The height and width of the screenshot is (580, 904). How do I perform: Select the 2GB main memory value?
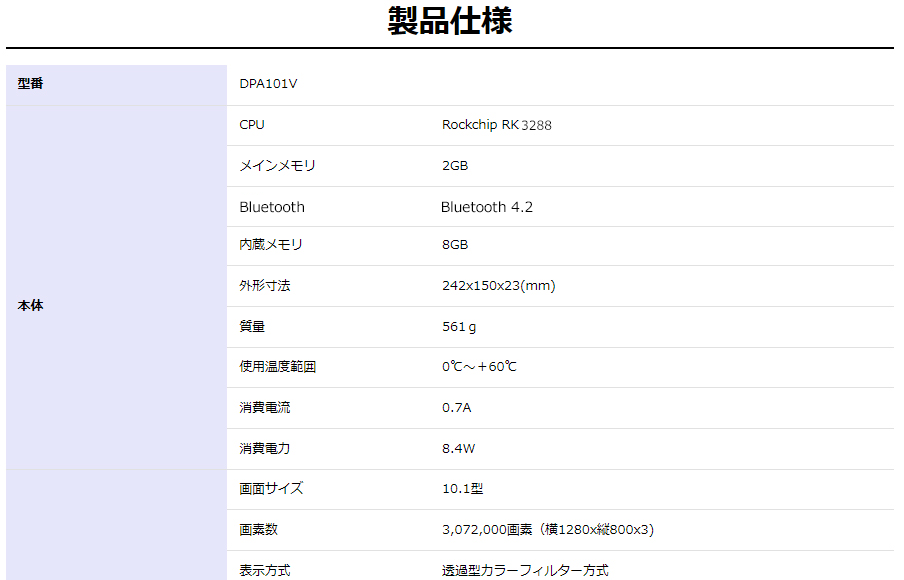point(455,166)
